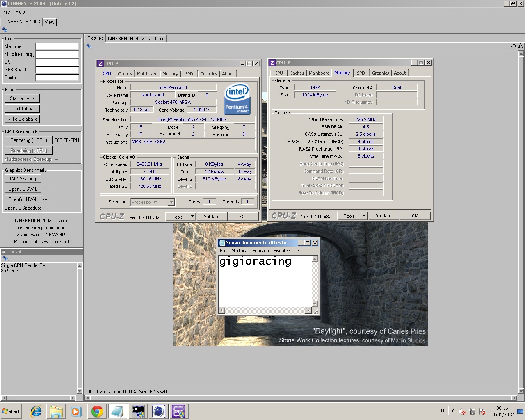Click the move/pan cross icon in Pictures panel
The height and width of the screenshot is (420, 525).
pos(514,46)
